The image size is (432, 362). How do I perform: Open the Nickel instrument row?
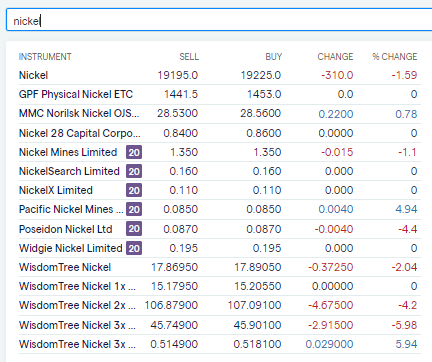220,75
